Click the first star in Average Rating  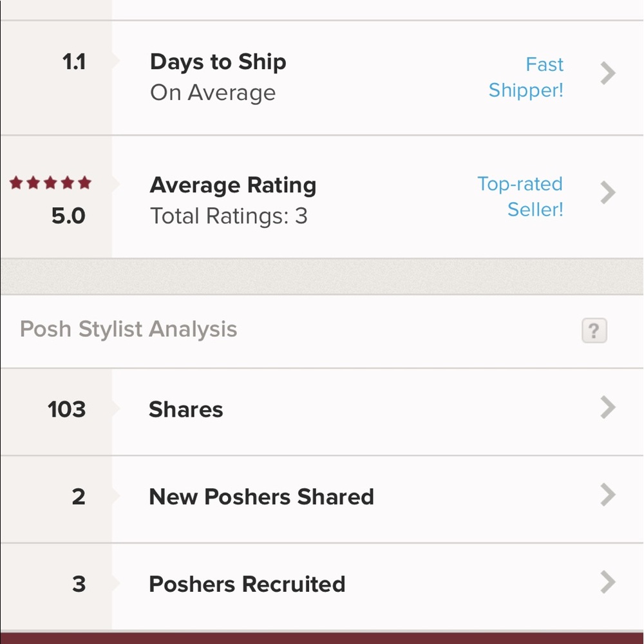[15, 183]
